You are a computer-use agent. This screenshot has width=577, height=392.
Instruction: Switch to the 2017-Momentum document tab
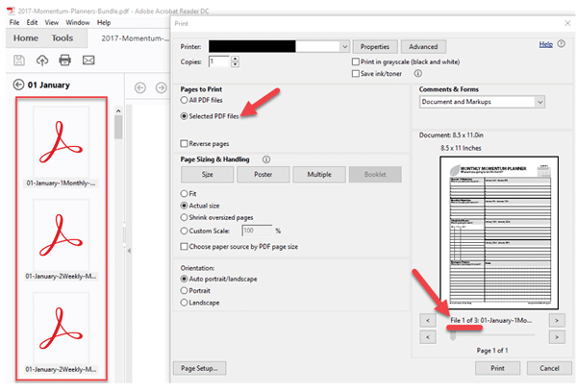click(x=135, y=38)
